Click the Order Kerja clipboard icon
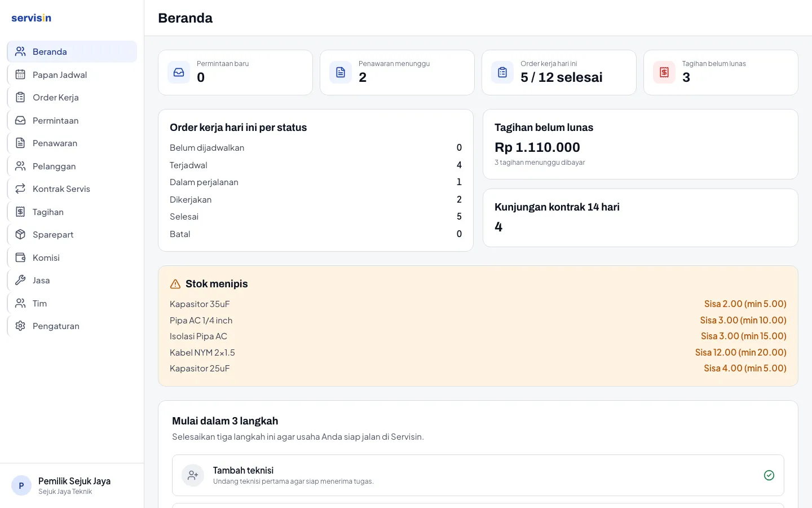This screenshot has height=508, width=812. click(x=20, y=97)
